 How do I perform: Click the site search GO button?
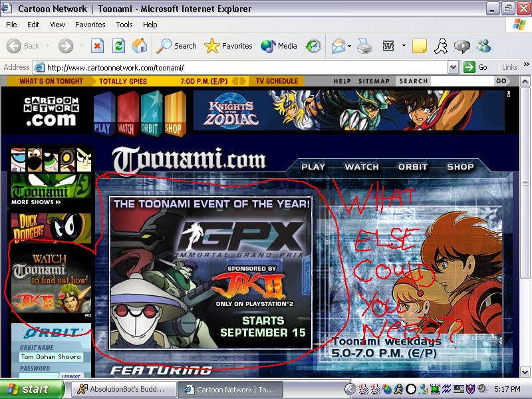click(501, 81)
